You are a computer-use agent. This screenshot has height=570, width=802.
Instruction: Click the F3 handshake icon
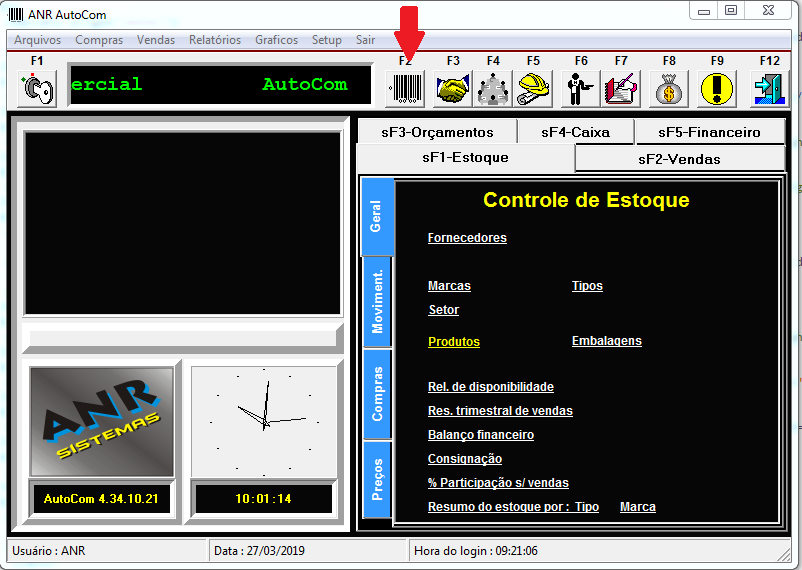point(453,89)
